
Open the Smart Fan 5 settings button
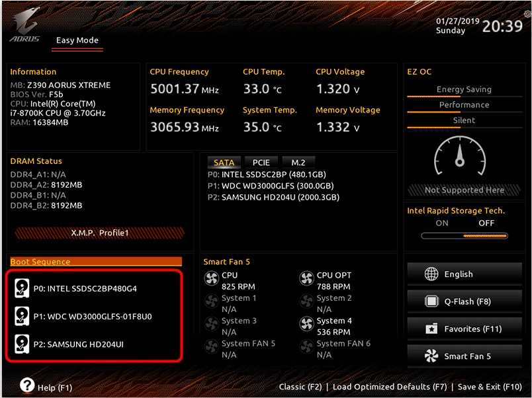[465, 356]
